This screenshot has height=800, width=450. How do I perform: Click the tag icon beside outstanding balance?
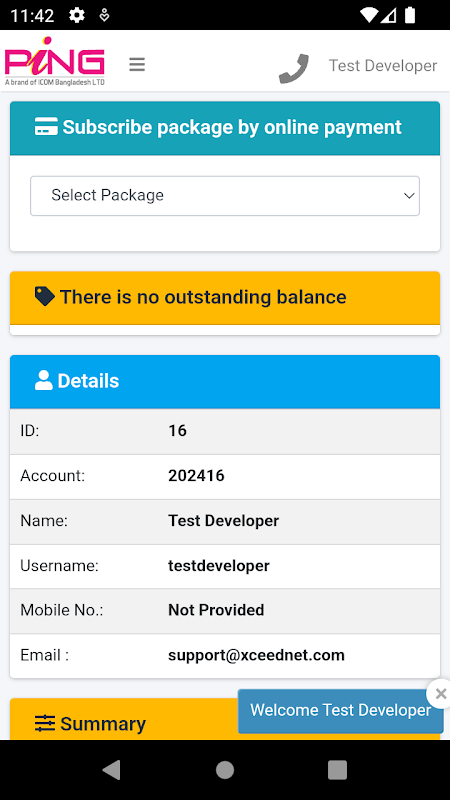tap(44, 296)
